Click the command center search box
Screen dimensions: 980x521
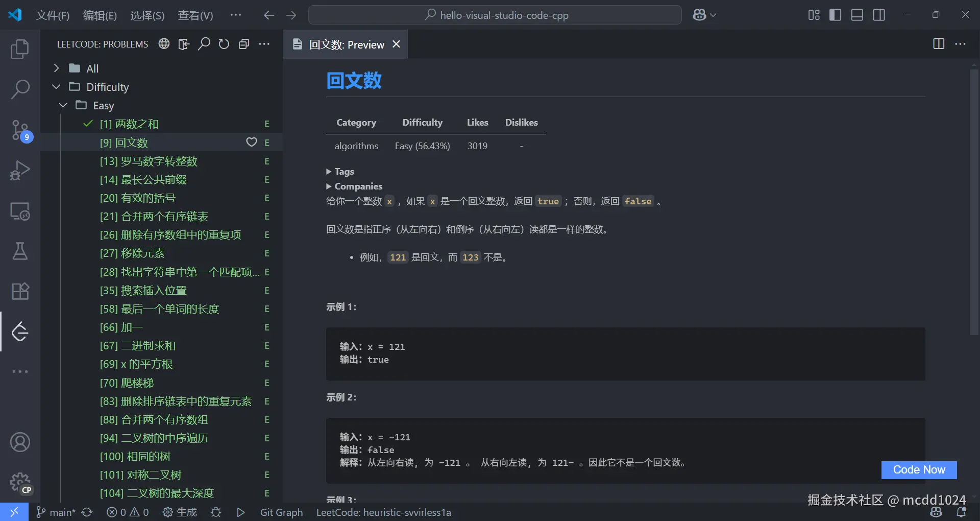click(495, 15)
